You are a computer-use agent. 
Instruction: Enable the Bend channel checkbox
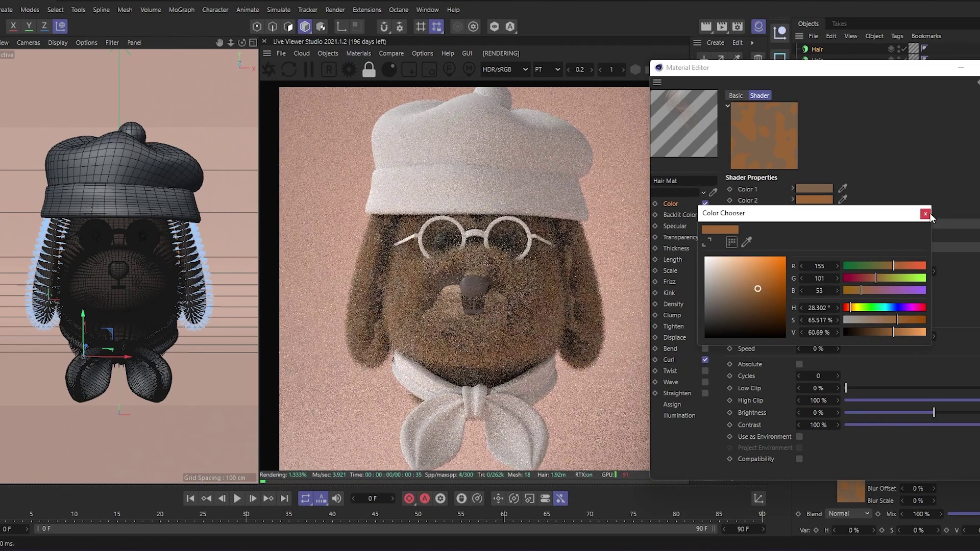705,348
